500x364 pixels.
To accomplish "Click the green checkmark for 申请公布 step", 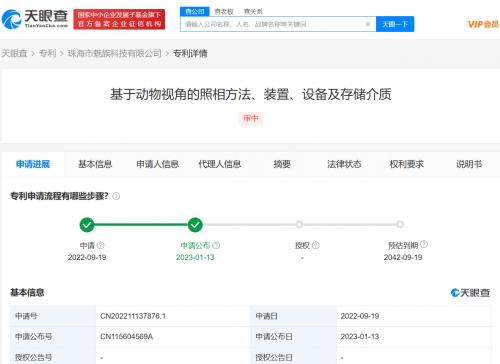I will coord(195,225).
